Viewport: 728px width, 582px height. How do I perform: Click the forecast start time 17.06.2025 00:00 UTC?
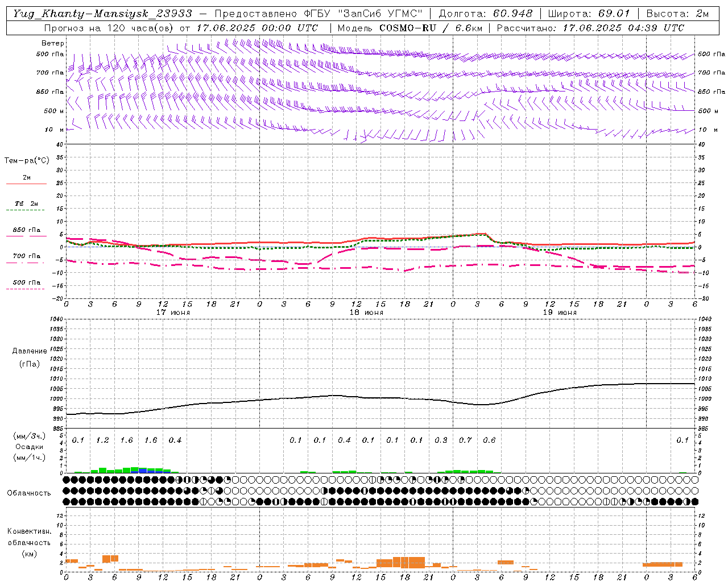257,28
